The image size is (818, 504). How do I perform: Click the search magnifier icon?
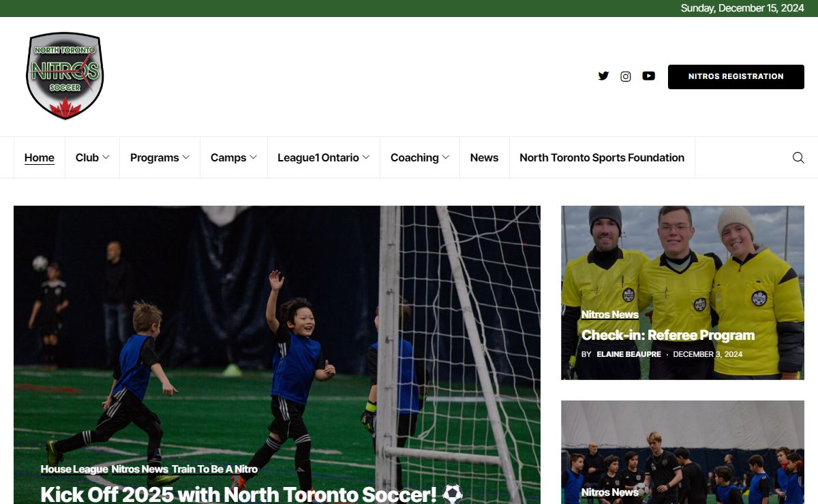pyautogui.click(x=798, y=157)
